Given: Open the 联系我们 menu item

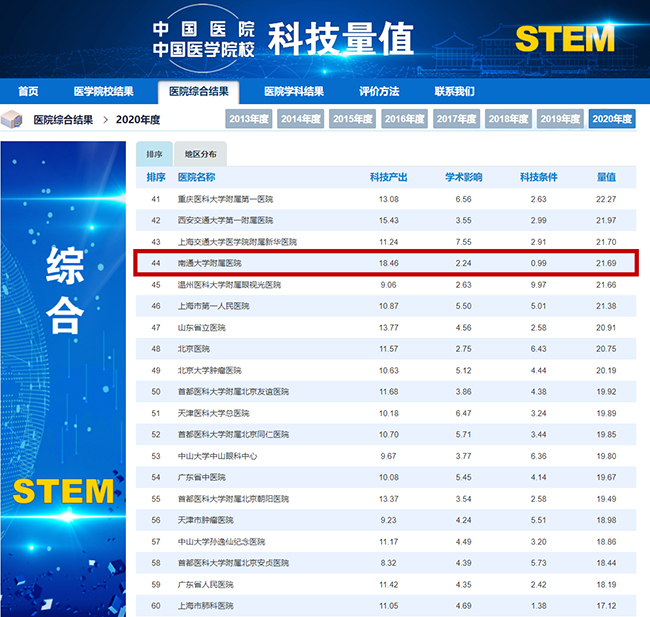Looking at the screenshot, I should pos(454,91).
